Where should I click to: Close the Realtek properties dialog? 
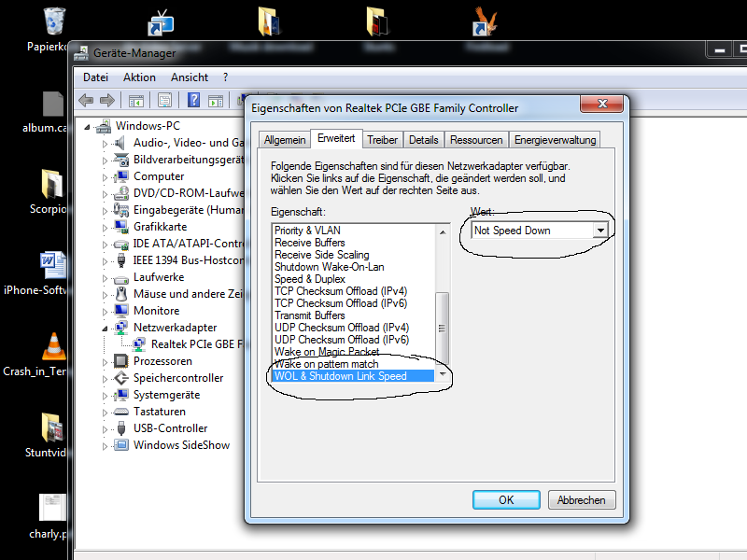[601, 104]
